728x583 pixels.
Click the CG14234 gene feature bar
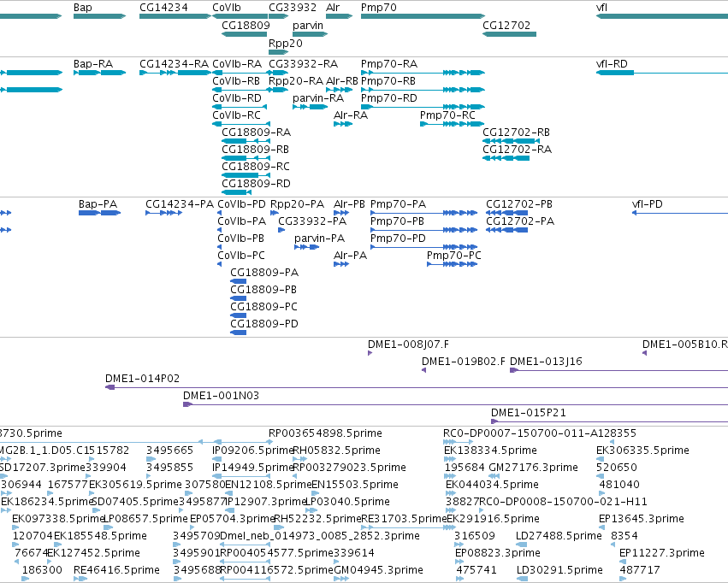[175, 16]
